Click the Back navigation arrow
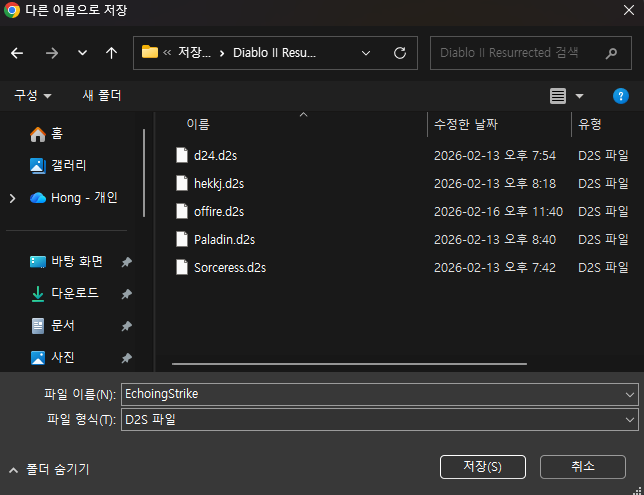 pos(17,53)
